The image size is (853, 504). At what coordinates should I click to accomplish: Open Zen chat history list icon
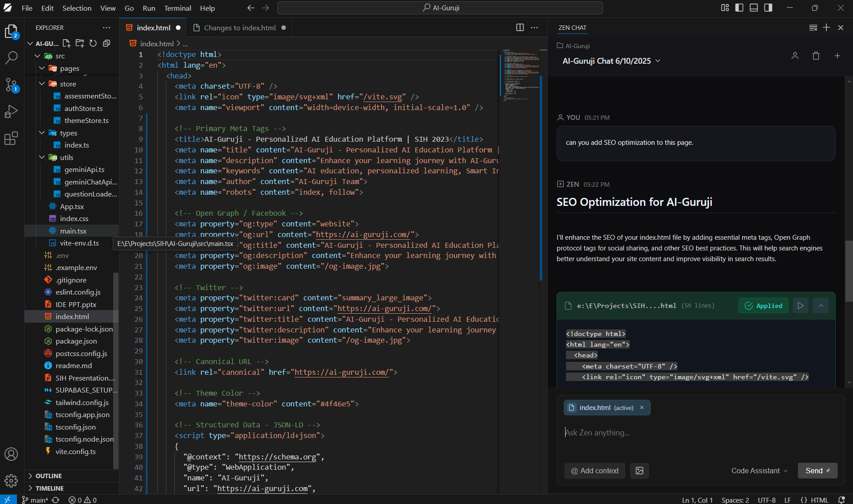tap(813, 28)
